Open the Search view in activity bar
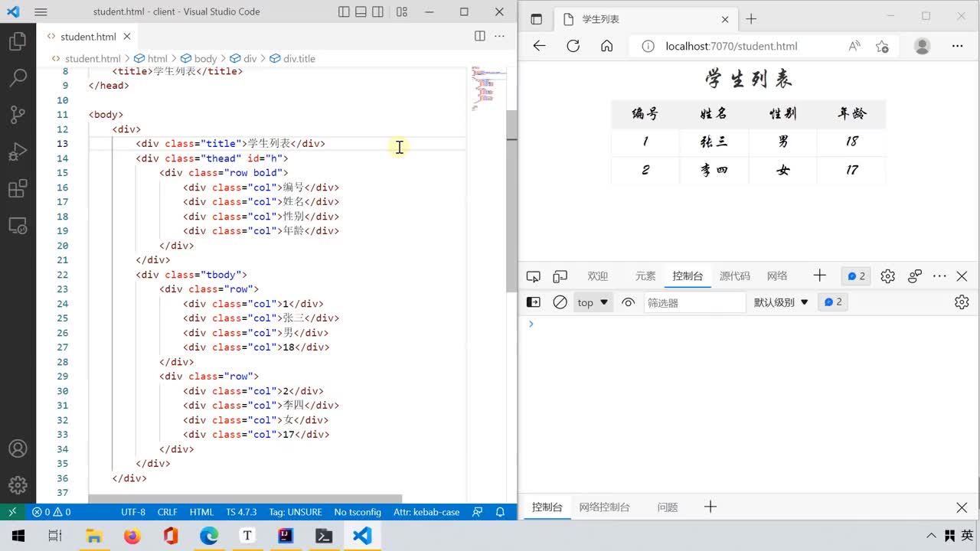 click(18, 77)
